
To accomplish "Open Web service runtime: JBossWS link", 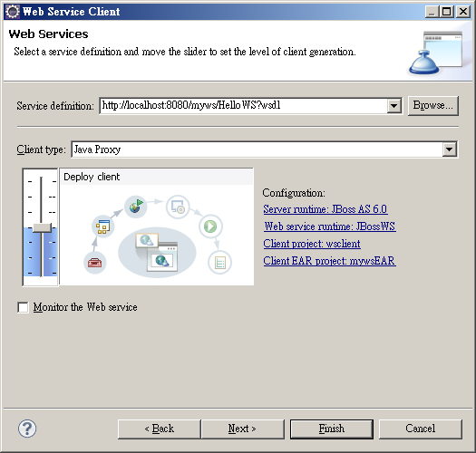I will coord(330,226).
